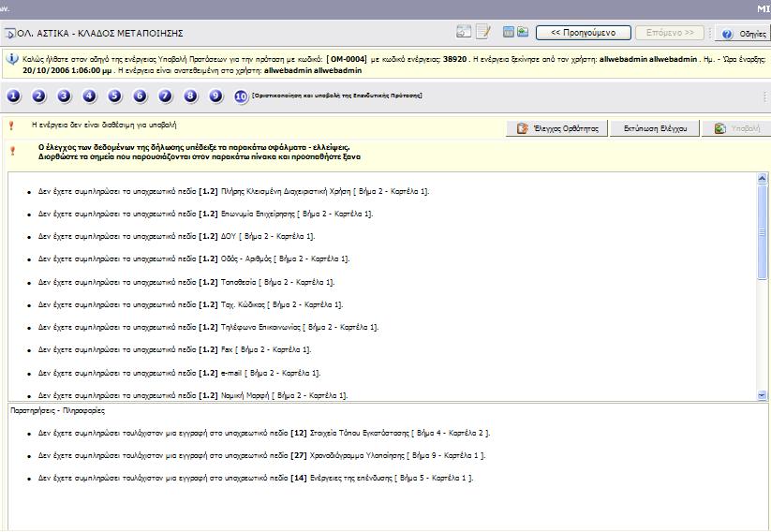Click message 'Η ενέργεια δεν είναι διαθέσιμη για υποβολή'
Viewport: 771px width, 532px height.
[104, 125]
